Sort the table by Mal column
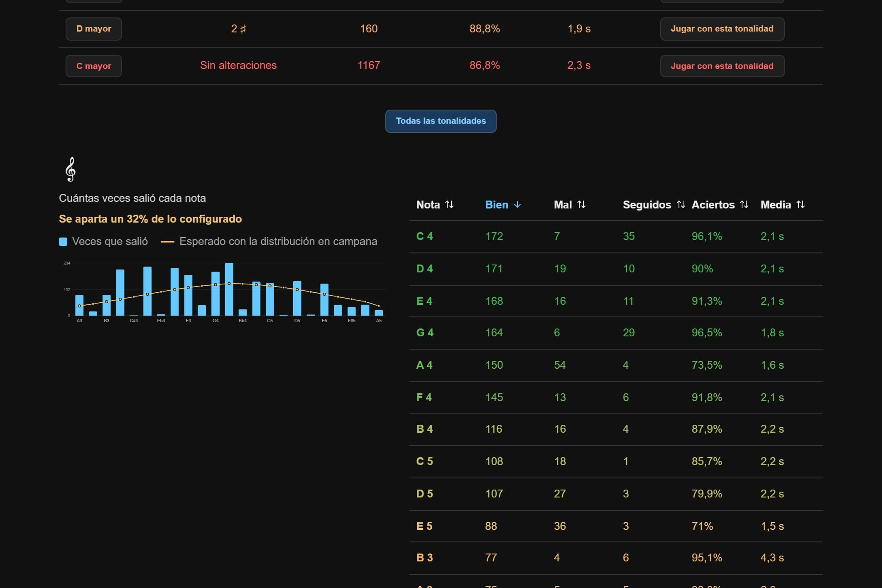Viewport: 882px width, 588px height. tap(570, 205)
